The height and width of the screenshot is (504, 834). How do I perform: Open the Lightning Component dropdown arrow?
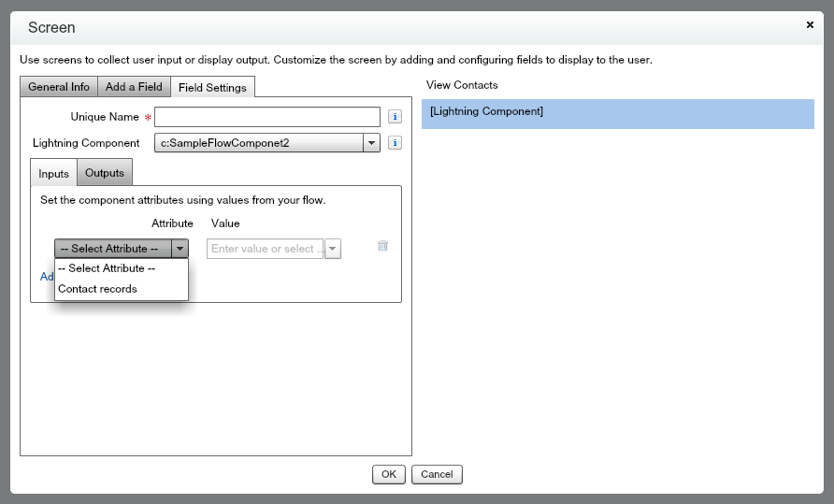coord(371,143)
